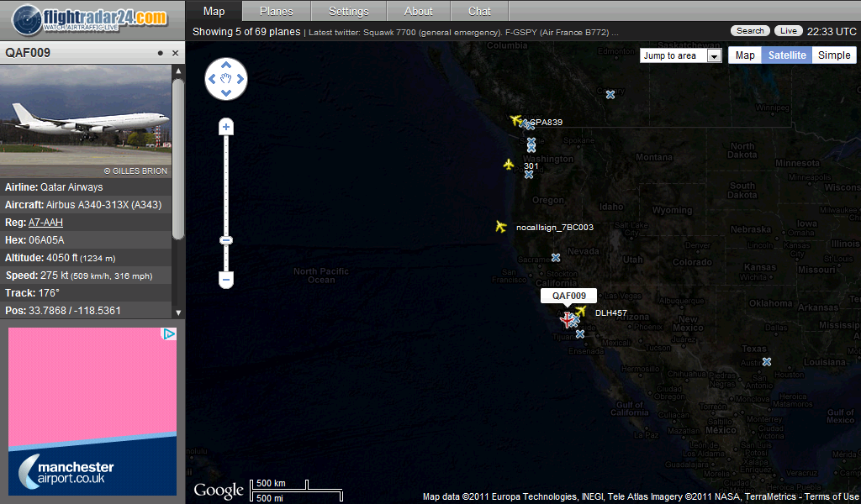Click the dot icon in the QAF009 panel header

coord(161,53)
